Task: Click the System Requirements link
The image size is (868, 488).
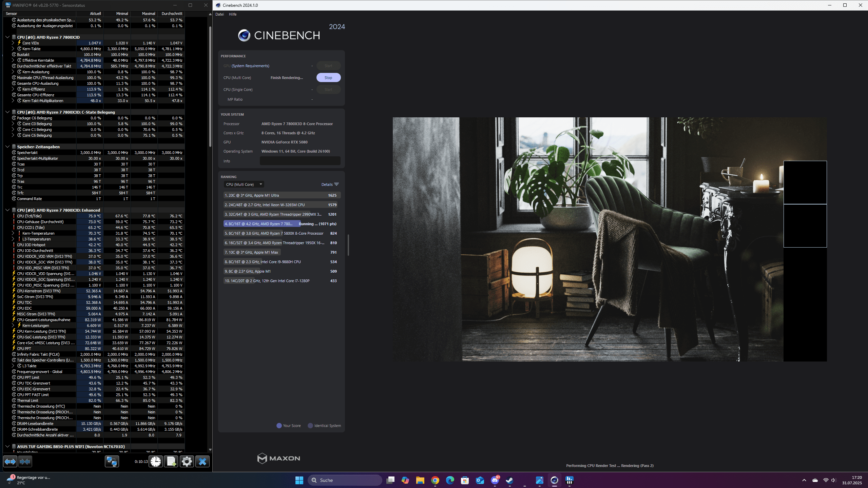Action: [x=250, y=66]
